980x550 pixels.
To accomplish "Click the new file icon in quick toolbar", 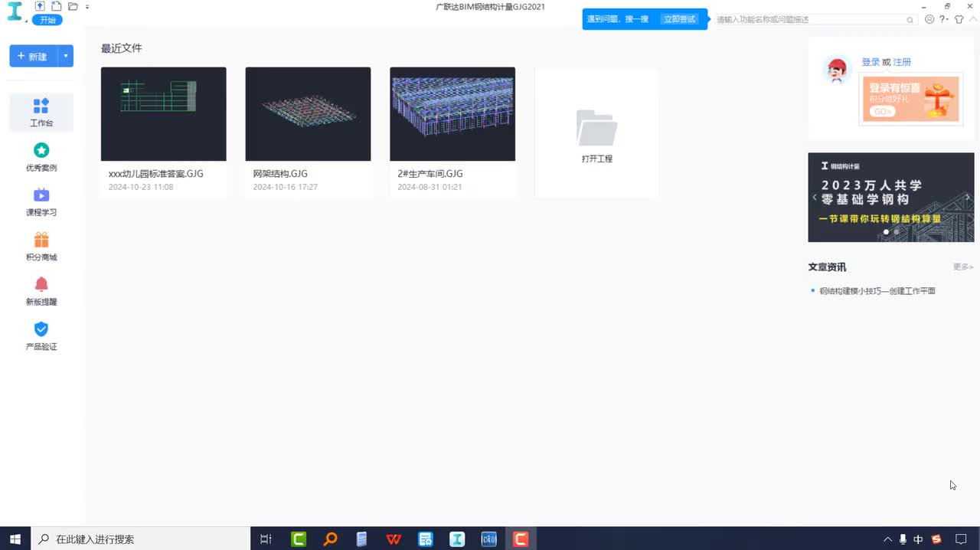I will (56, 6).
